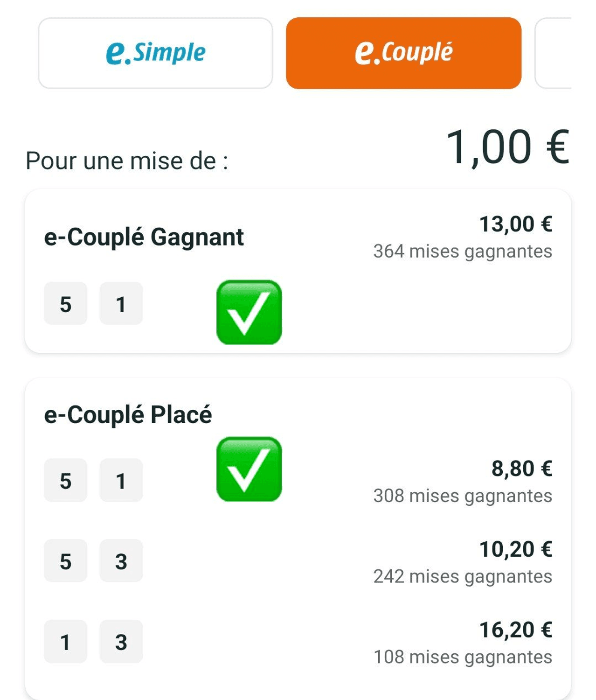
Task: Click green checkmark in e-Couplé Placé
Action: (249, 469)
